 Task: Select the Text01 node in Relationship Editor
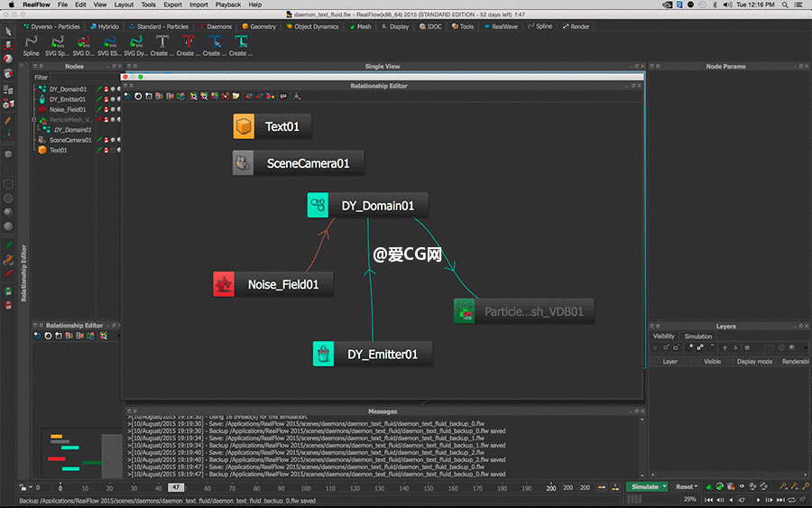tap(272, 126)
